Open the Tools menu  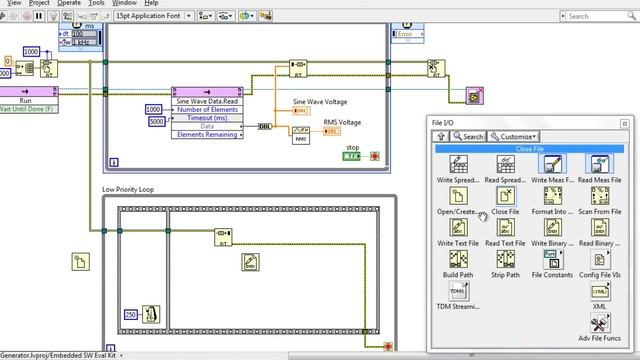point(97,3)
